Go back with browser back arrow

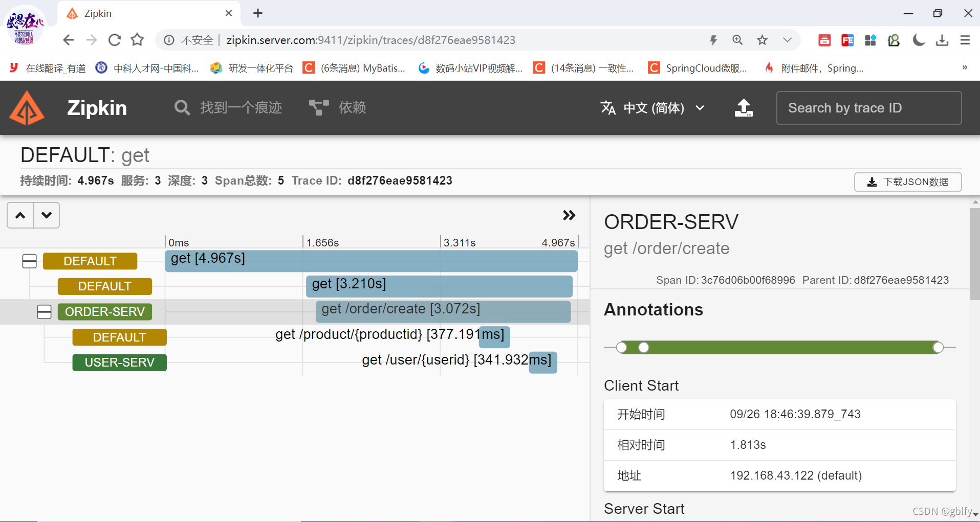69,40
